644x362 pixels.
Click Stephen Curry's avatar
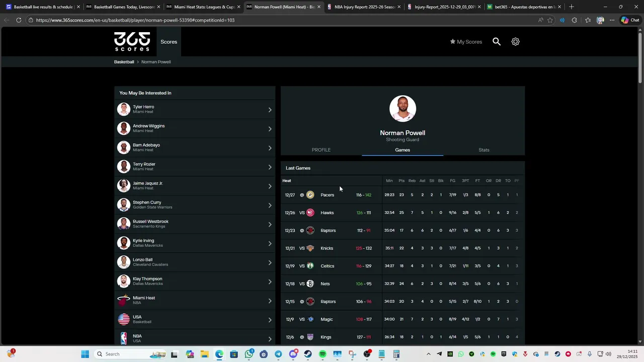pyautogui.click(x=123, y=205)
